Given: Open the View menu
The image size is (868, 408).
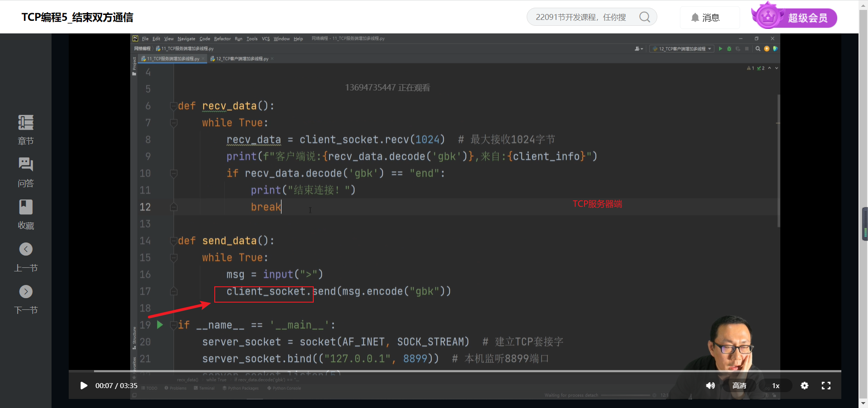Looking at the screenshot, I should pos(169,39).
